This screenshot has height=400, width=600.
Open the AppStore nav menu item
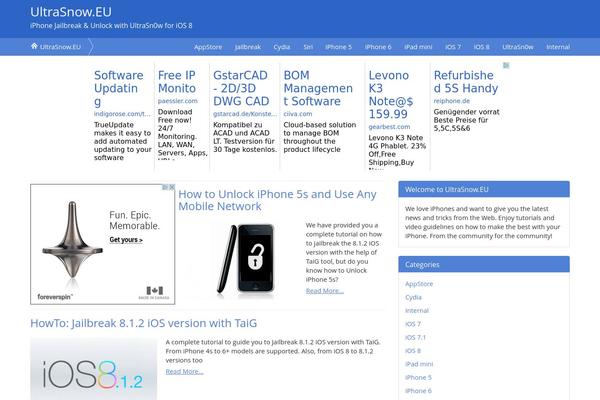pos(208,47)
